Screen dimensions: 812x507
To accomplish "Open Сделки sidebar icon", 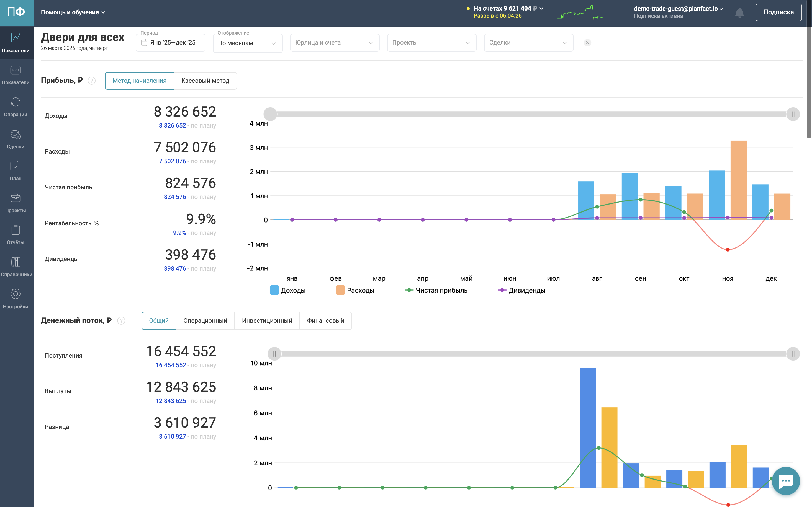I will pos(16,139).
